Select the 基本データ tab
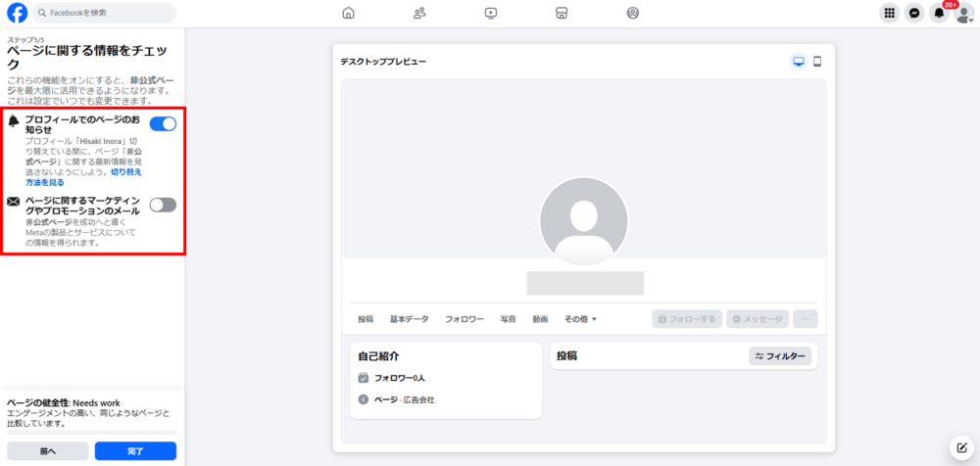 click(x=409, y=319)
